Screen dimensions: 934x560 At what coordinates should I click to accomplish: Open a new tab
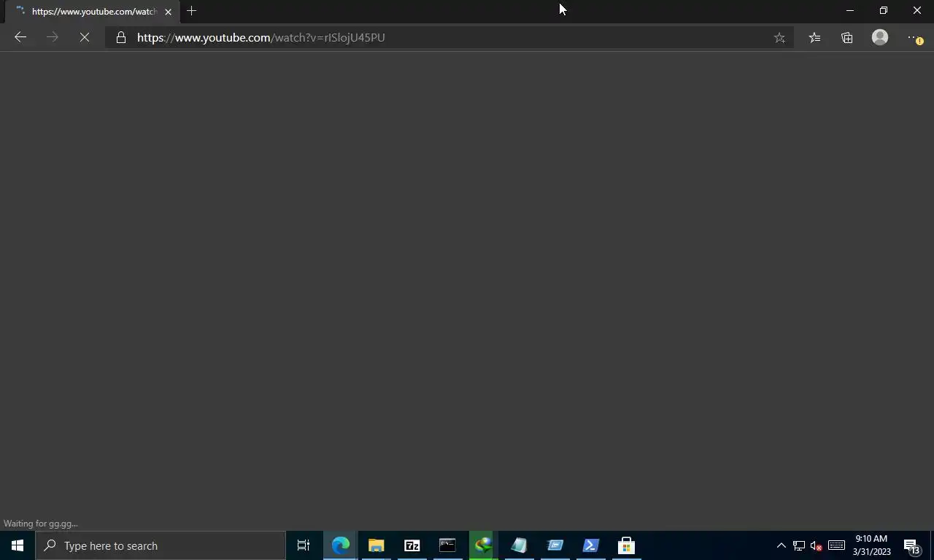tap(191, 11)
